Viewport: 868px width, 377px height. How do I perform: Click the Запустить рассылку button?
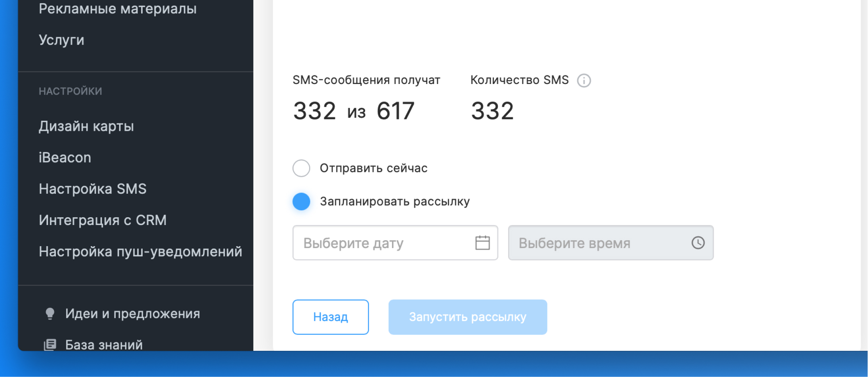468,317
